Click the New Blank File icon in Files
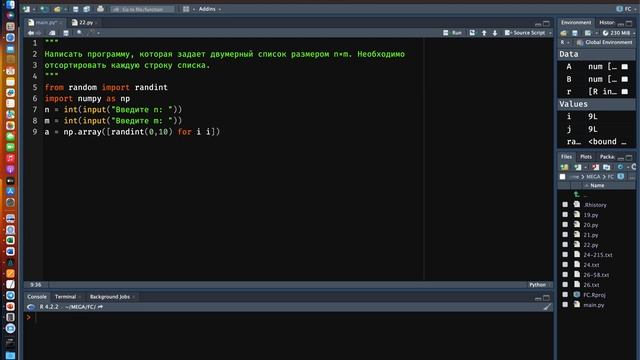The width and height of the screenshot is (640, 360). pyautogui.click(x=578, y=167)
